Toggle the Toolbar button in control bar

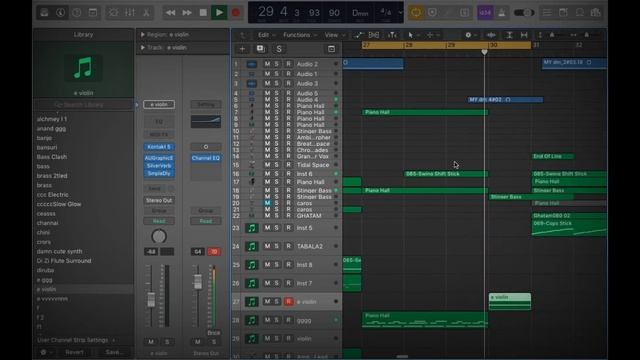pos(93,13)
